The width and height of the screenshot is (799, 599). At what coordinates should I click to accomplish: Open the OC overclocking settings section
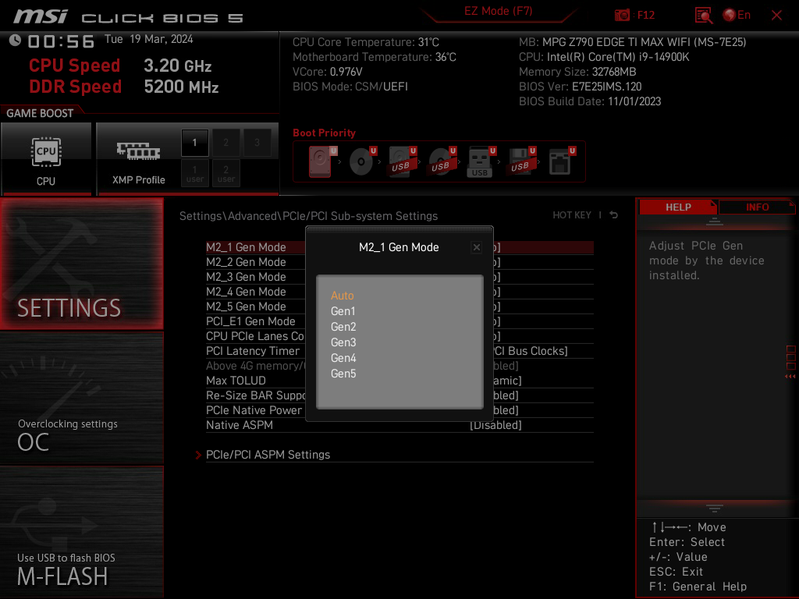tap(82, 398)
